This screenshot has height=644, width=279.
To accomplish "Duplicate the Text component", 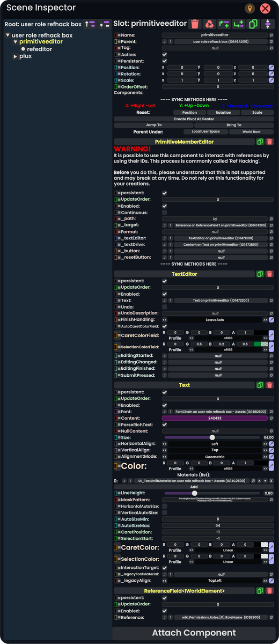I will click(260, 385).
